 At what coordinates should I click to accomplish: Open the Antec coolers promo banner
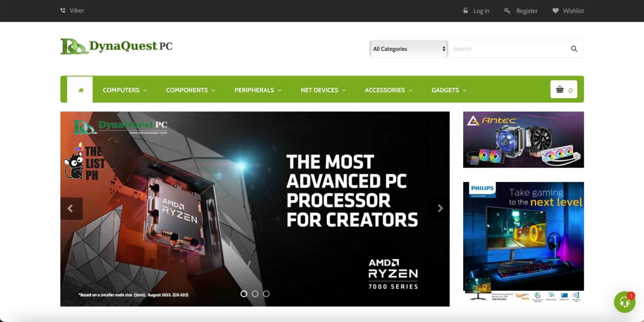click(x=523, y=140)
